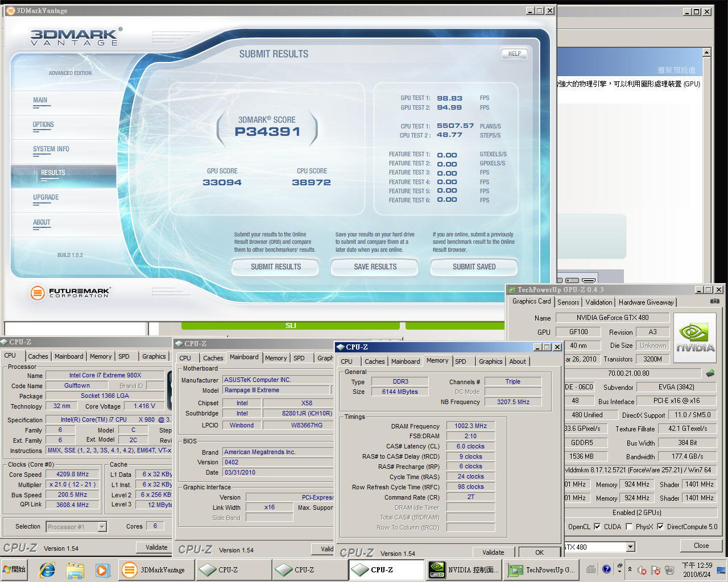Click the CPU score value 38972

311,182
